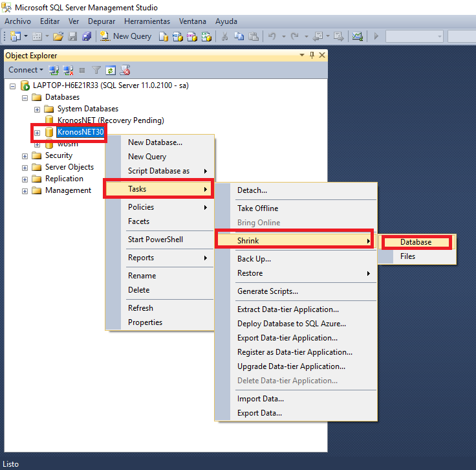The width and height of the screenshot is (476, 470).
Task: Click the Navigate Backward icon
Action: coord(318,36)
